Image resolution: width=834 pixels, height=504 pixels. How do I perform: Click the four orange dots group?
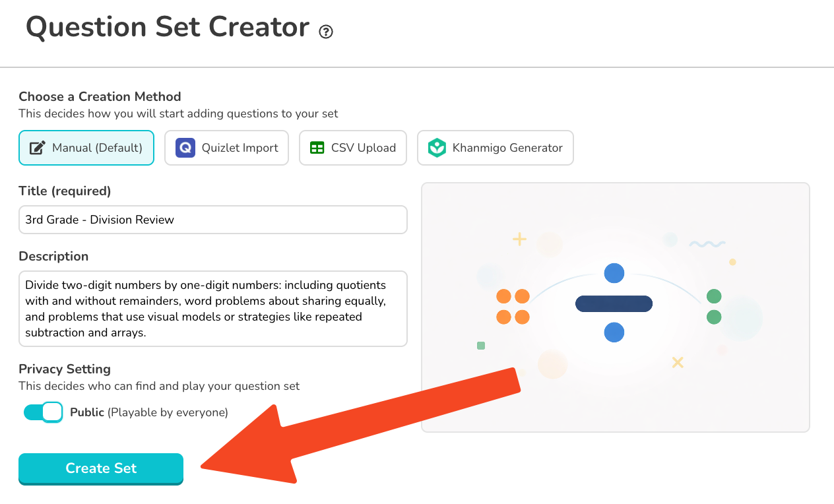pyautogui.click(x=513, y=307)
